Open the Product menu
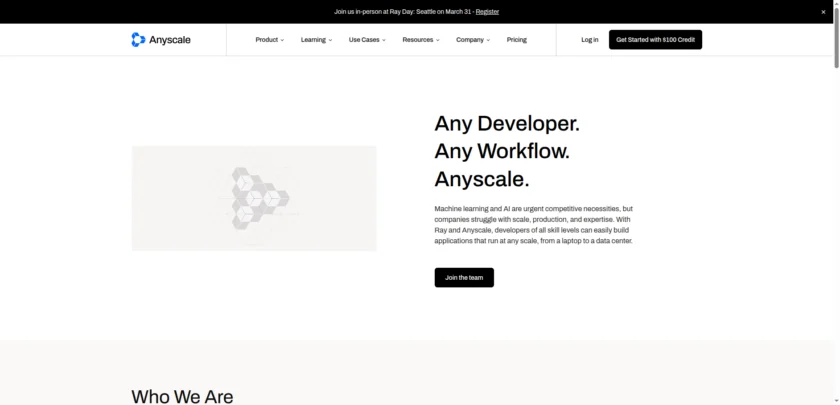Image resolution: width=840 pixels, height=405 pixels. (x=269, y=40)
